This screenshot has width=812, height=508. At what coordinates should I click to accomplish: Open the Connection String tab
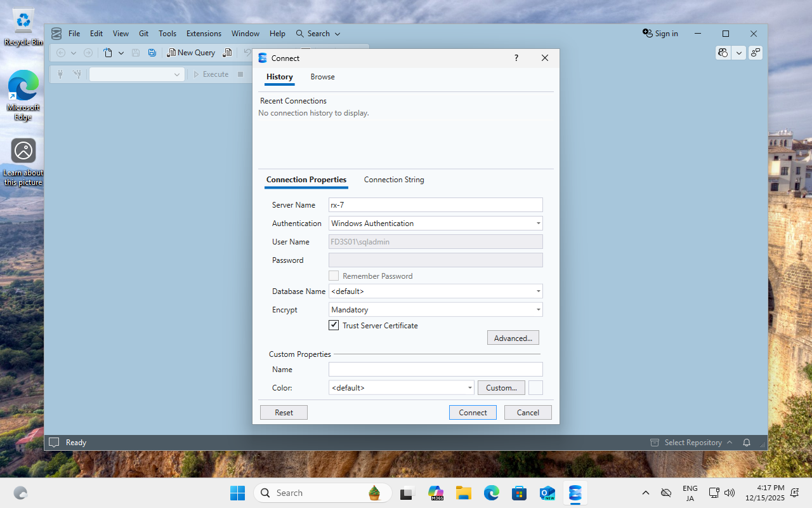(393, 180)
